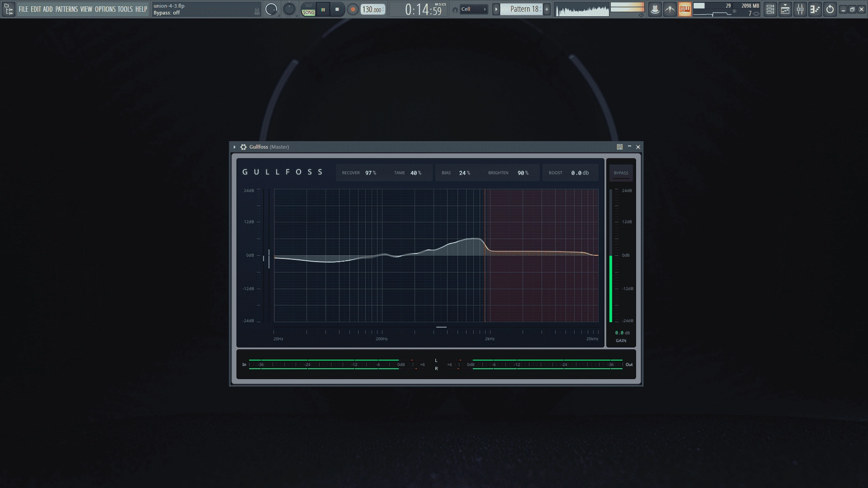Click the master pitch knob

289,9
